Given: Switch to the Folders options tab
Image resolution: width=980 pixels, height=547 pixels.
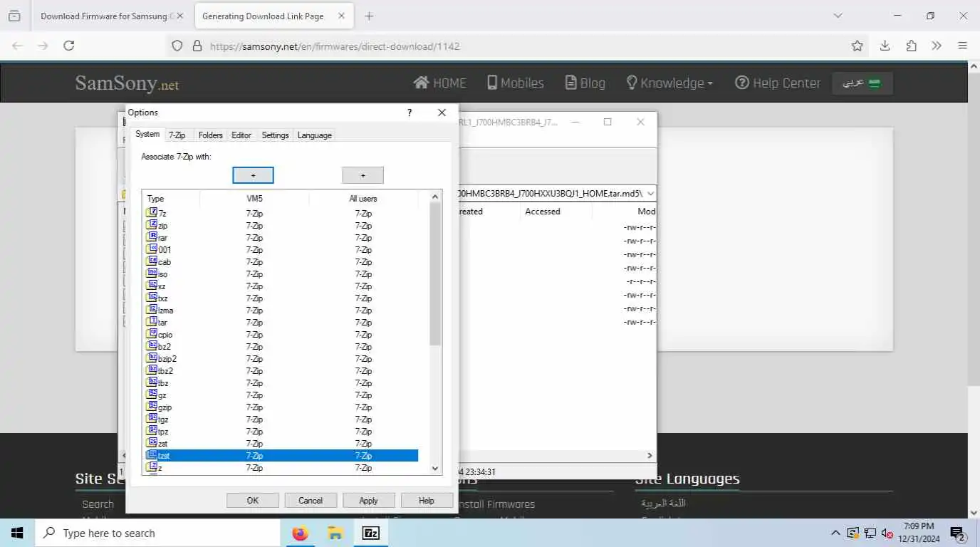Looking at the screenshot, I should pos(210,135).
